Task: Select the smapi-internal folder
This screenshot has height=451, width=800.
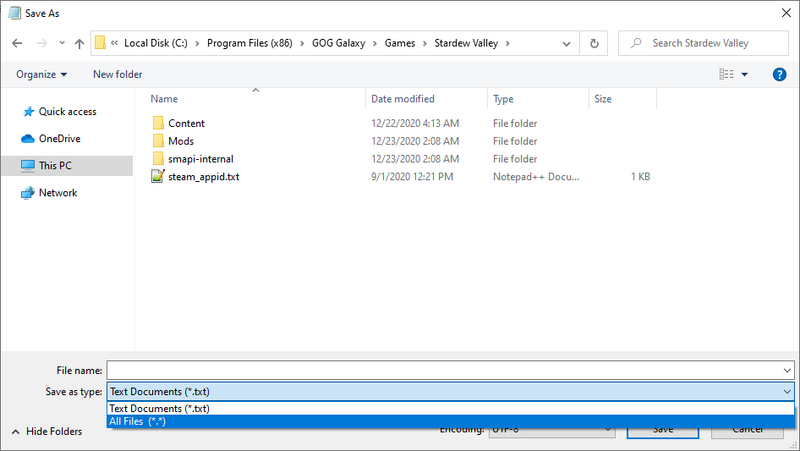Action: coord(201,159)
